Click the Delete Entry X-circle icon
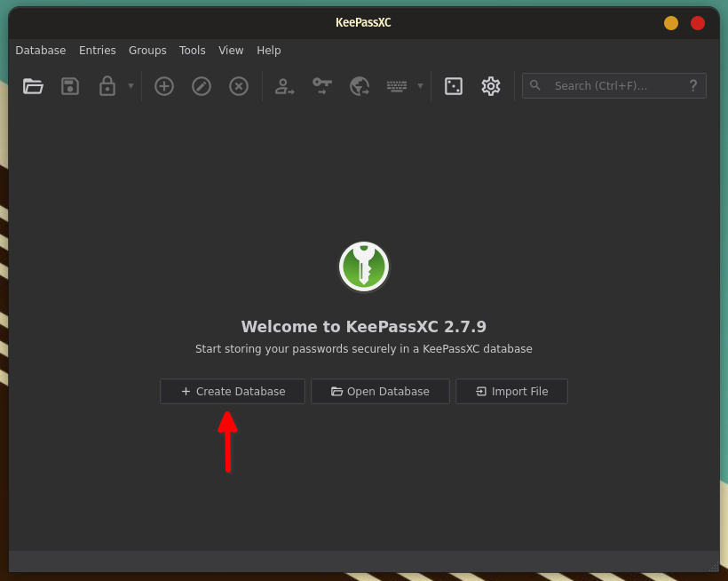 (x=239, y=86)
